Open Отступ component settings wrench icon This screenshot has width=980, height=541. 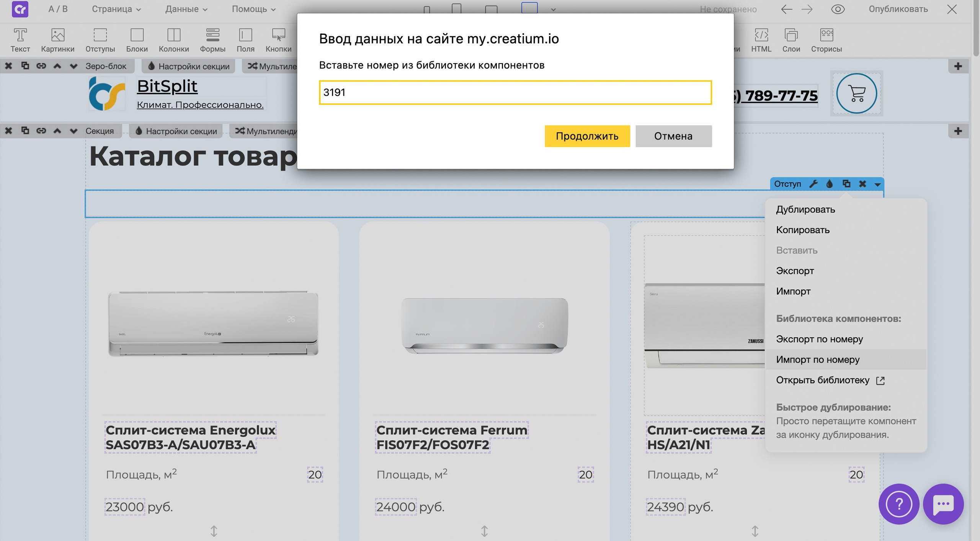click(x=813, y=184)
